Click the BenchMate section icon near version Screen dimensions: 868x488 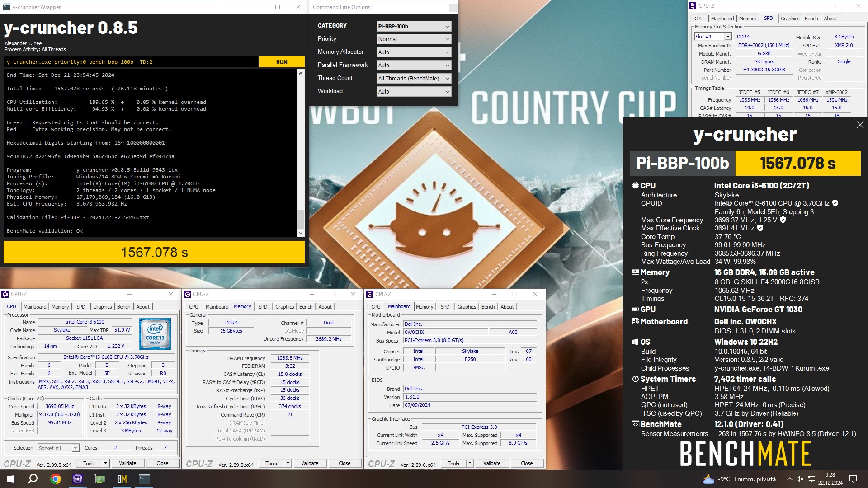(x=635, y=424)
